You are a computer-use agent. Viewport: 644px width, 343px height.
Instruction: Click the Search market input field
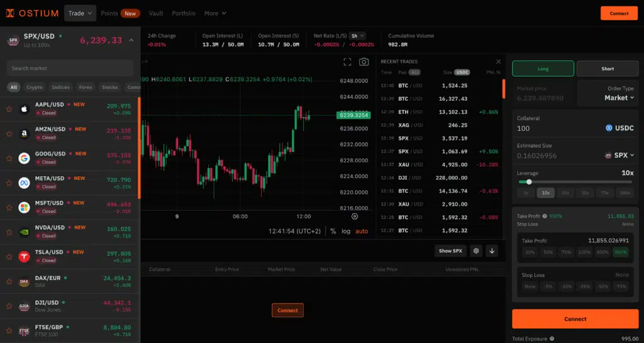[x=70, y=68]
